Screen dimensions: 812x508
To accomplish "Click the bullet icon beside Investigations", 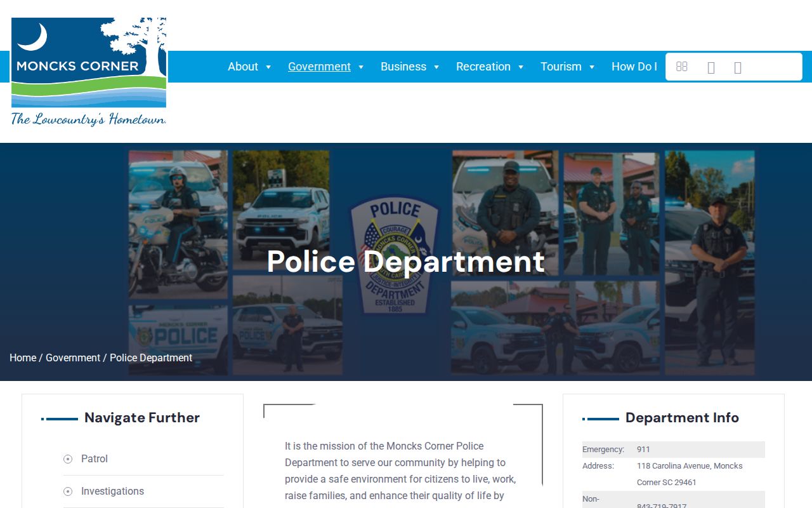I will click(68, 491).
